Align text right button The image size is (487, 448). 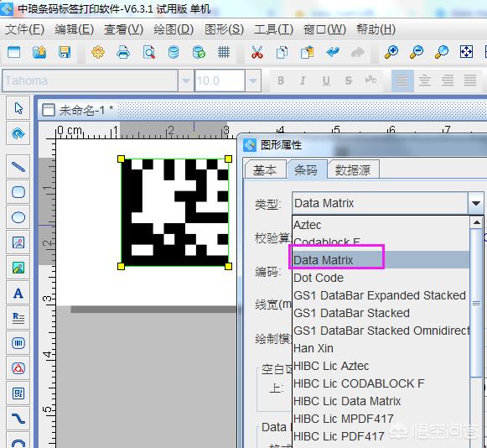tap(448, 81)
